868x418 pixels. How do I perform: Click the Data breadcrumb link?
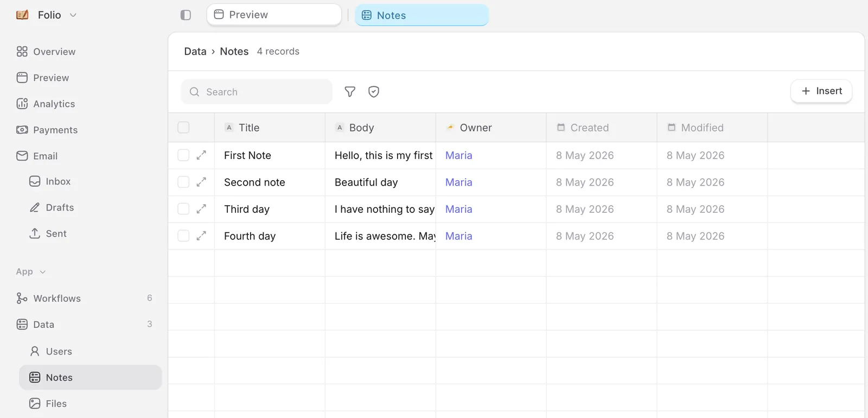195,52
